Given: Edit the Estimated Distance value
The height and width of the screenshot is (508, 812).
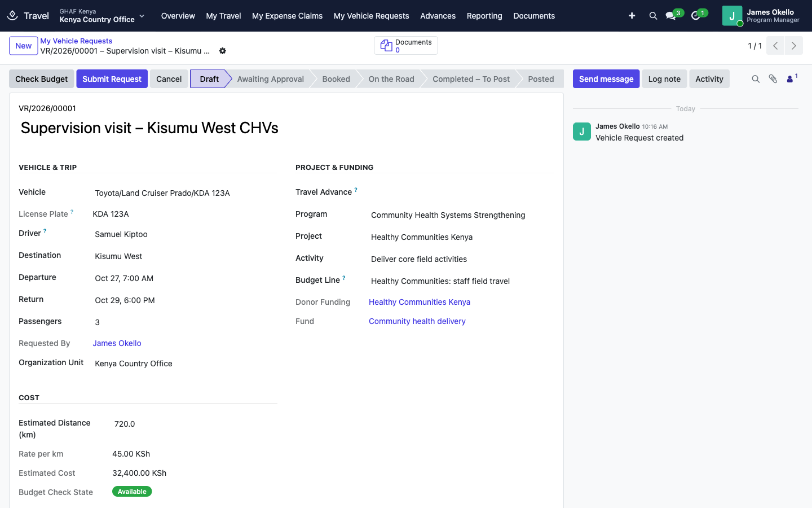Looking at the screenshot, I should [195, 424].
